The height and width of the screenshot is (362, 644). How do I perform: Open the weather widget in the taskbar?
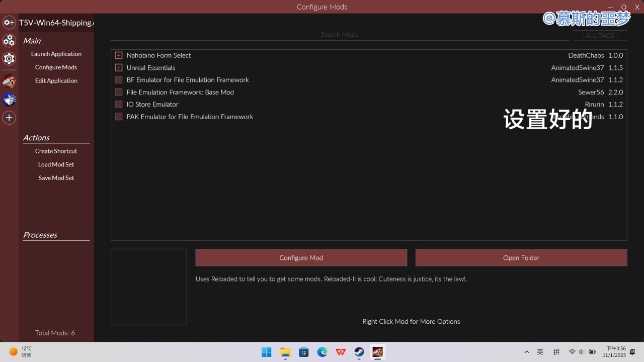click(21, 352)
